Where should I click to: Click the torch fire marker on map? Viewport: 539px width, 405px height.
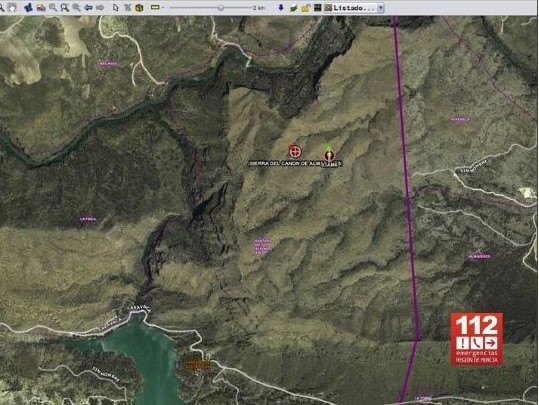329,154
